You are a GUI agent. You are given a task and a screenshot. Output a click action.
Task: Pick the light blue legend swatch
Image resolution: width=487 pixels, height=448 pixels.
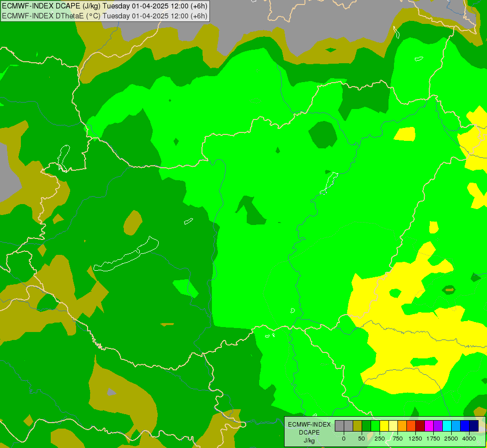(456, 426)
